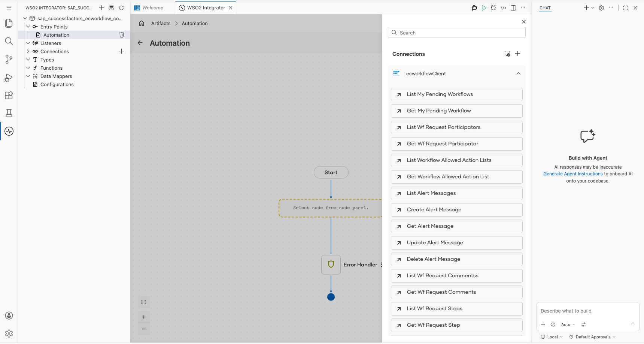Viewport: 644px width, 344px height.
Task: Collapse the Entry Points tree node
Action: (28, 27)
